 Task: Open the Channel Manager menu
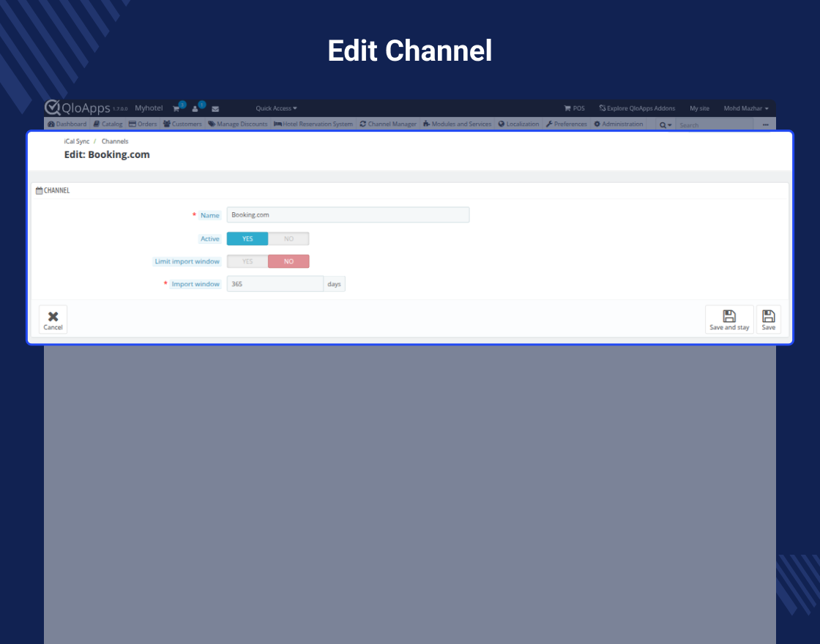pos(388,124)
